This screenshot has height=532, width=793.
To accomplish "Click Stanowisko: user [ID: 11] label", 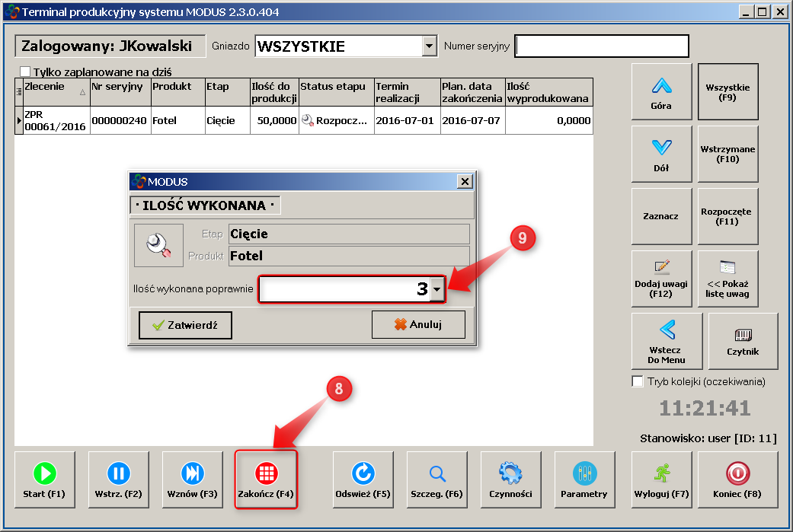I will [708, 438].
